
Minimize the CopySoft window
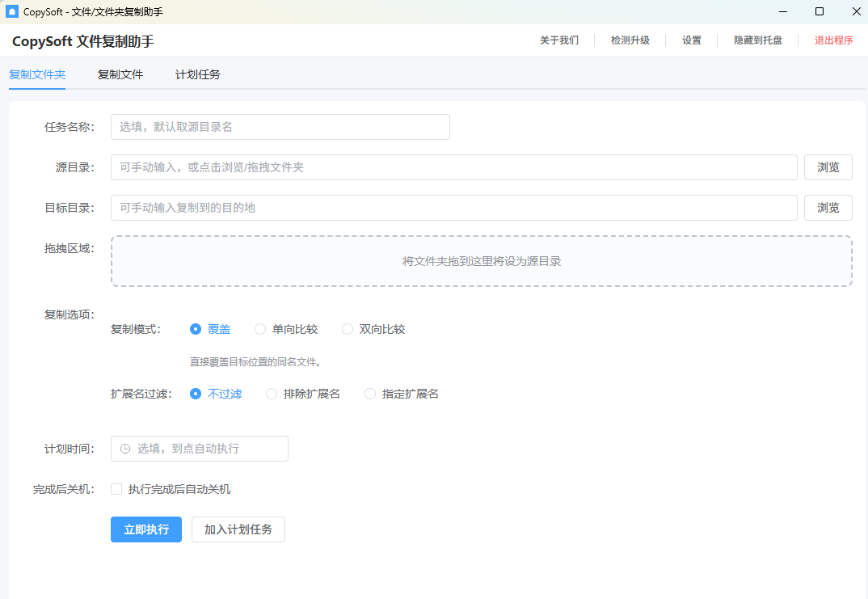click(x=783, y=11)
